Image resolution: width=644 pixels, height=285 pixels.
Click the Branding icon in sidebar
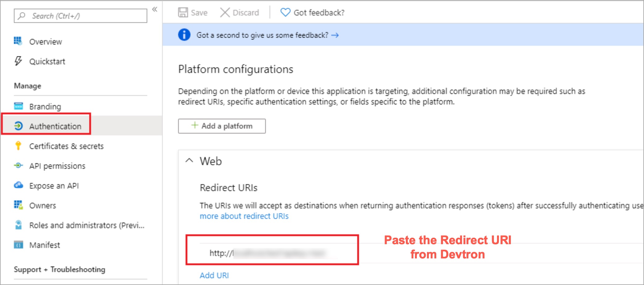click(19, 106)
